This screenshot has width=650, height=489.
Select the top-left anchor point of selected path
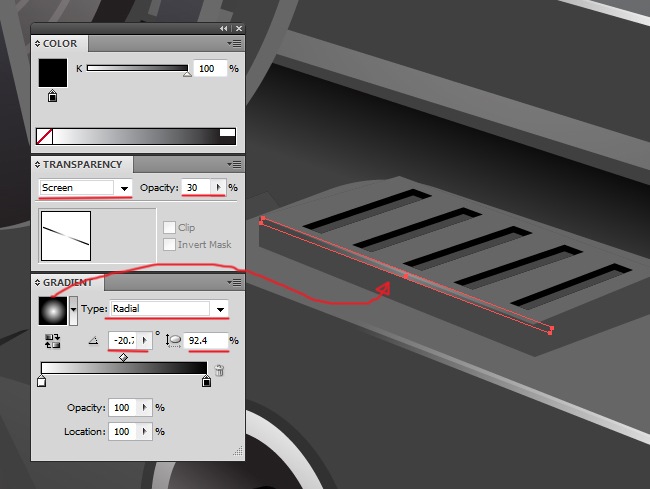click(262, 218)
